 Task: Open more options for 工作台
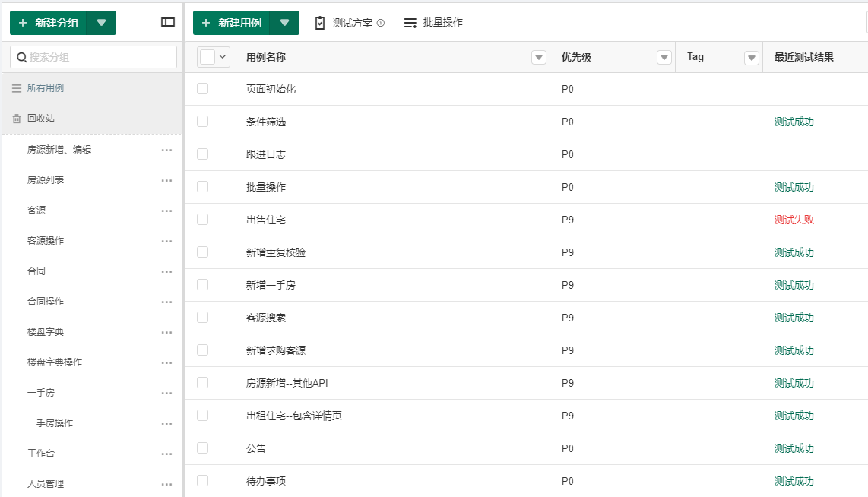point(166,454)
